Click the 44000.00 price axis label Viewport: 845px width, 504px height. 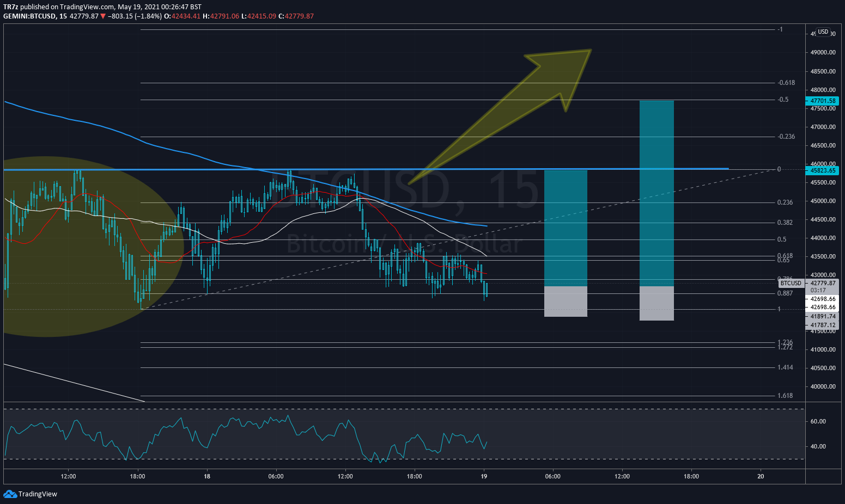823,238
